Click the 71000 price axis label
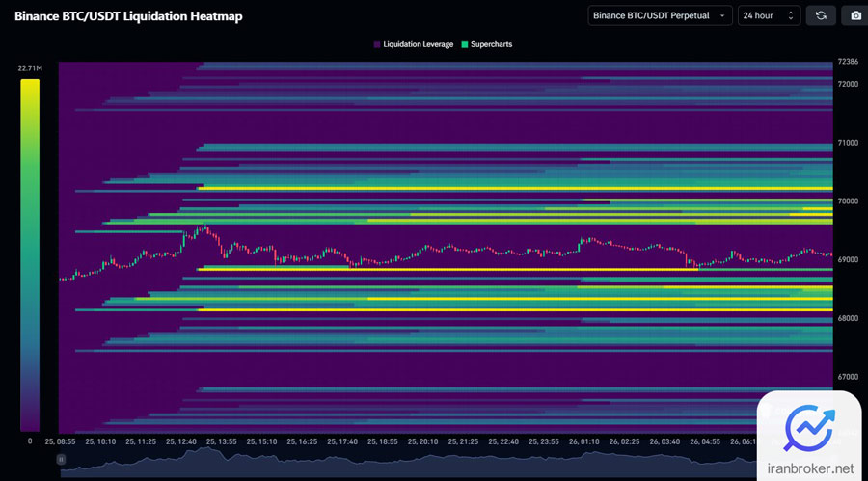868x481 pixels. (848, 143)
